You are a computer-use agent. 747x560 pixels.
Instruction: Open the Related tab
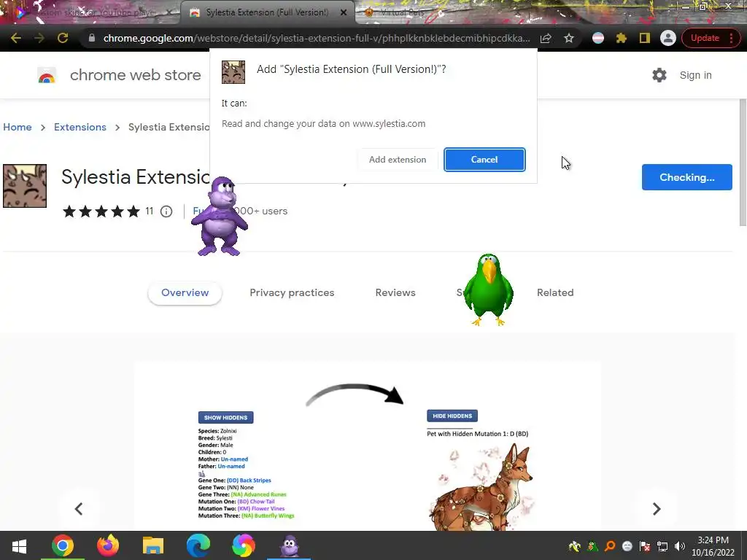(555, 293)
